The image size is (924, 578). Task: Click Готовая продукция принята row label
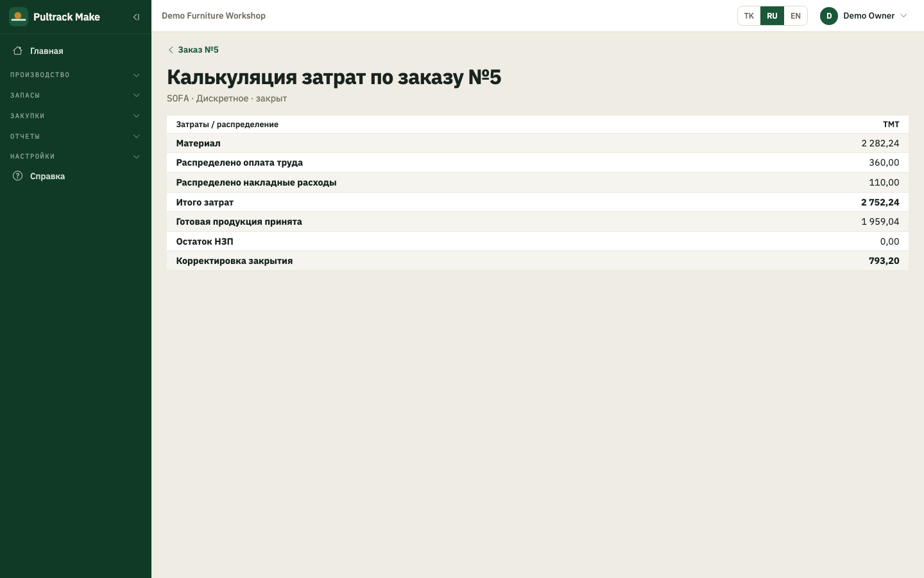pos(239,222)
